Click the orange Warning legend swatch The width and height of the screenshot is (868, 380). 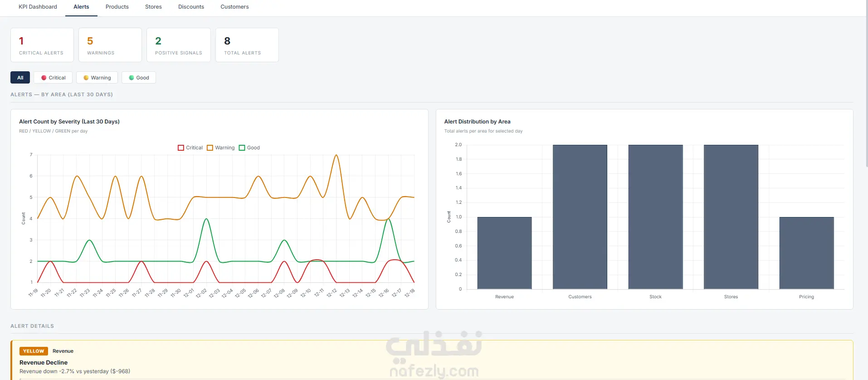click(x=210, y=148)
